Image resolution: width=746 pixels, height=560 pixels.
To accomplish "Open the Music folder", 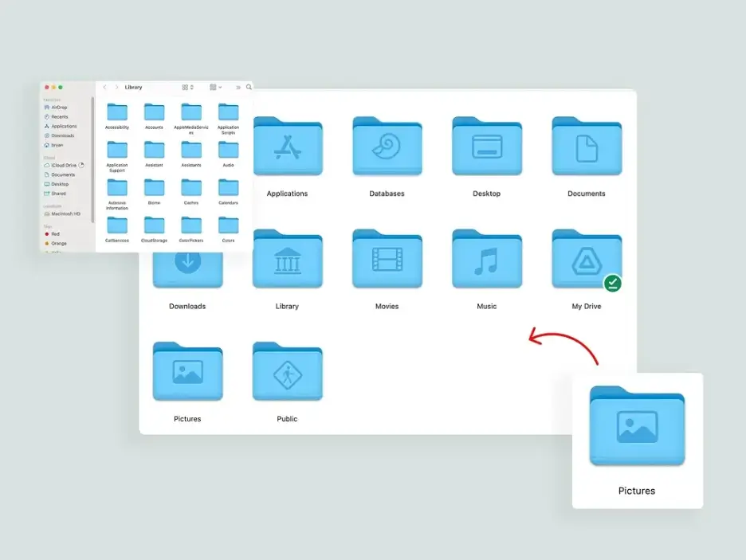I will tap(487, 259).
